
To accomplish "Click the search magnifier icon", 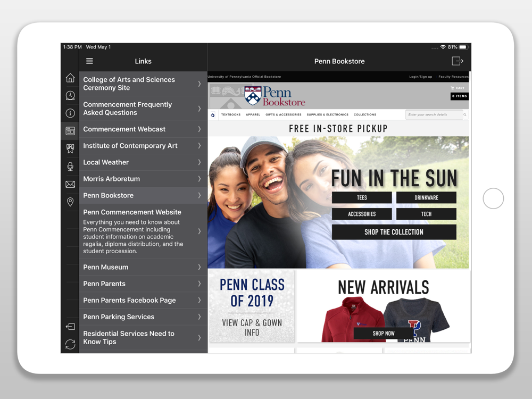I will pyautogui.click(x=465, y=115).
